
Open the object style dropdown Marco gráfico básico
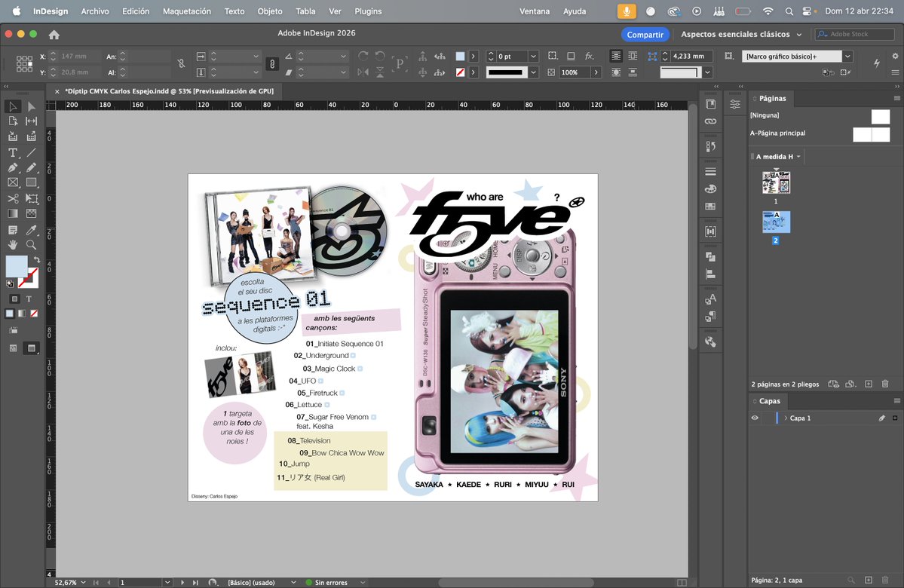(x=847, y=56)
